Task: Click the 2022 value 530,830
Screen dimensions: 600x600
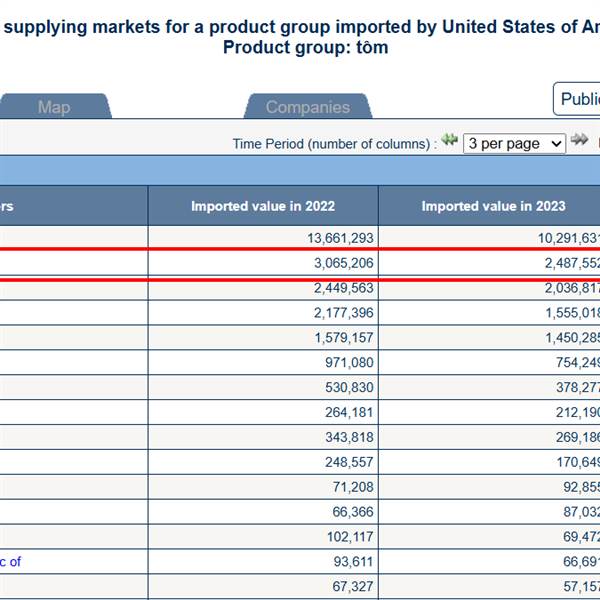Action: tap(349, 387)
